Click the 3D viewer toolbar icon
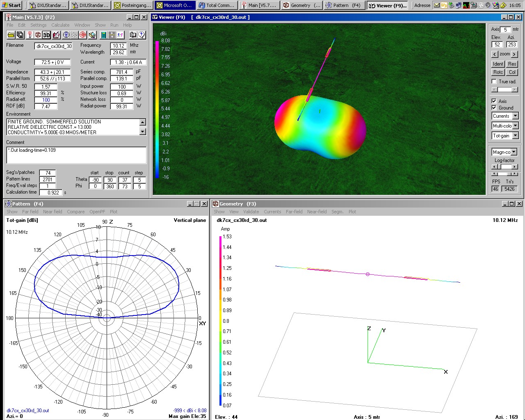Screen dimensions: 525x420 tap(46, 35)
